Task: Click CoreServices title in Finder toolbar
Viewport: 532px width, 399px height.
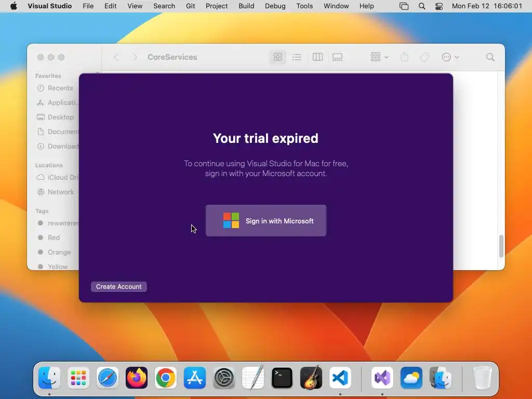Action: [x=172, y=57]
